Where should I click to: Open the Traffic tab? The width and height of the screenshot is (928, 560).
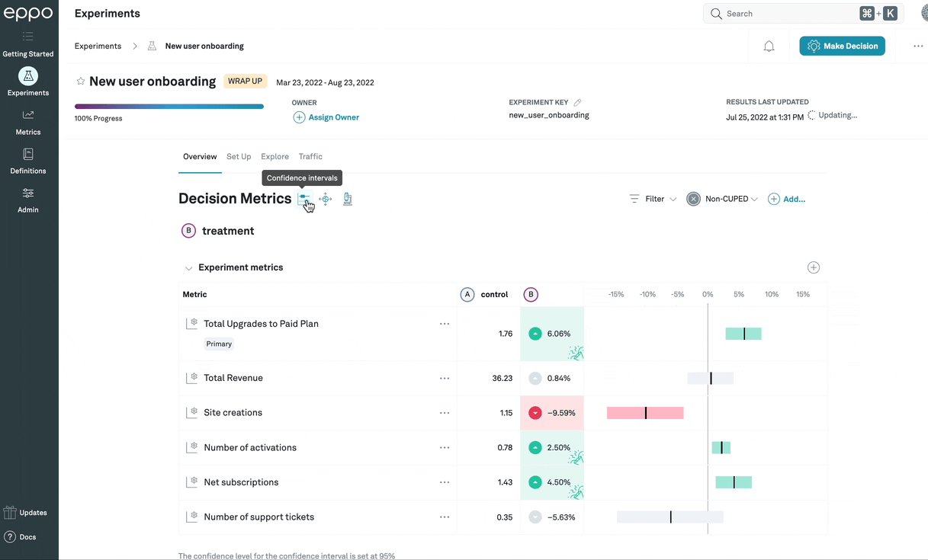pyautogui.click(x=310, y=156)
